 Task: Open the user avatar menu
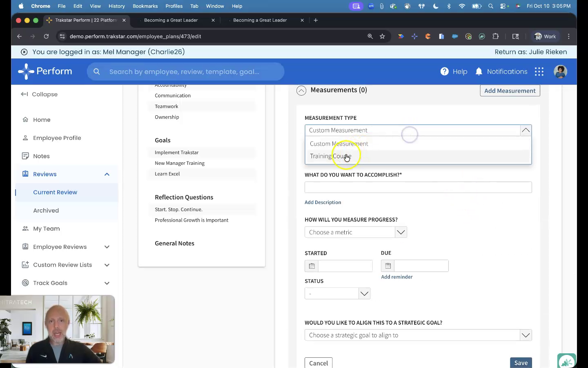pyautogui.click(x=560, y=72)
